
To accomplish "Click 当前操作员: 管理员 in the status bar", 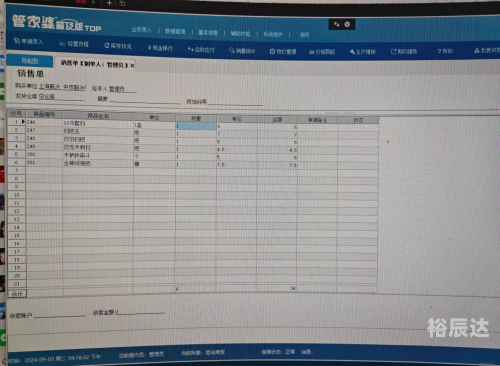I will pos(141,355).
